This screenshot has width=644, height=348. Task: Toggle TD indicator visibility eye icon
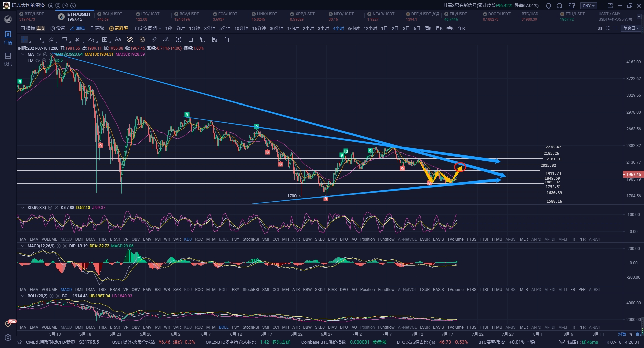point(38,60)
